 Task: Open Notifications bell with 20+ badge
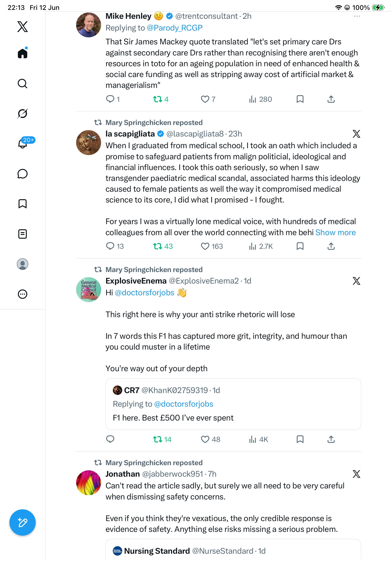[x=23, y=144]
